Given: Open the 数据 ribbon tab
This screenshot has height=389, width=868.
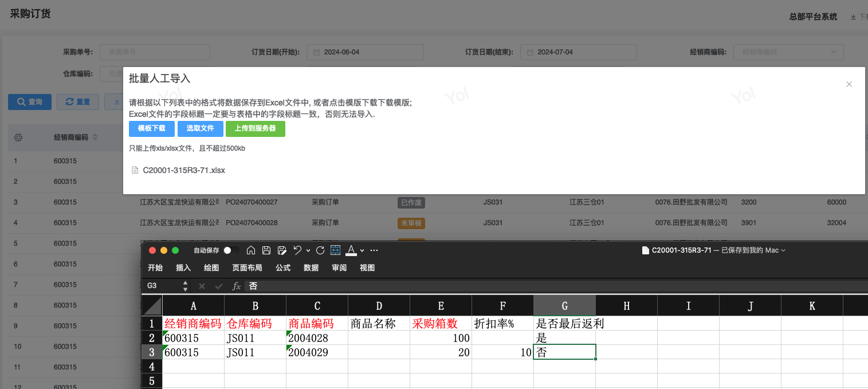Looking at the screenshot, I should [x=311, y=268].
